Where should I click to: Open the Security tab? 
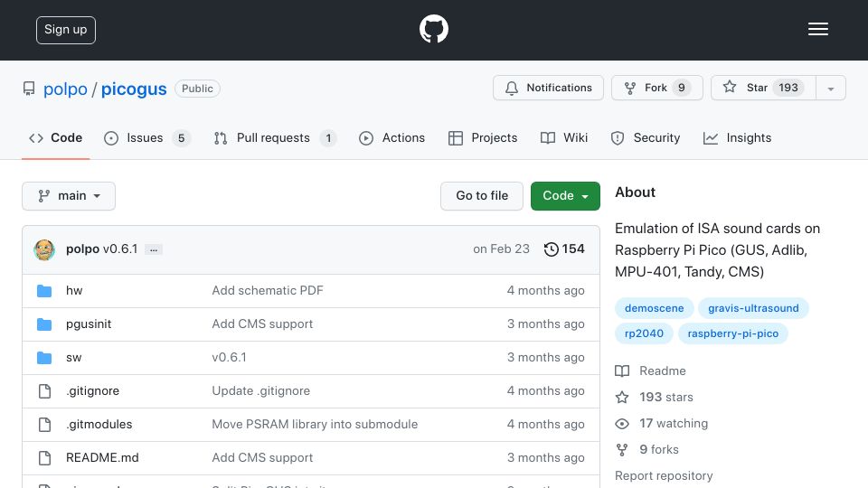click(x=645, y=137)
